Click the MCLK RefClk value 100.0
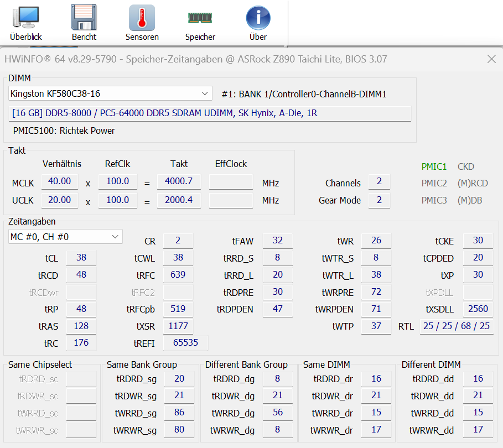Image resolution: width=503 pixels, height=448 pixels. [x=118, y=181]
